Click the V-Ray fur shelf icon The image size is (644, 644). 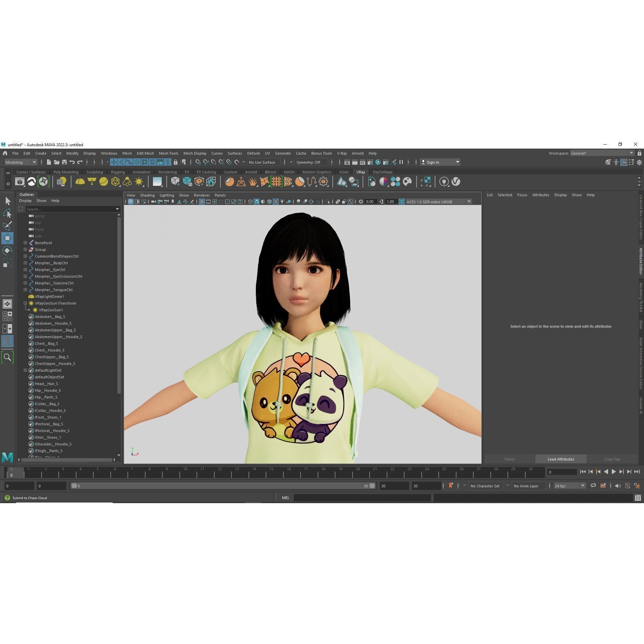tap(253, 182)
